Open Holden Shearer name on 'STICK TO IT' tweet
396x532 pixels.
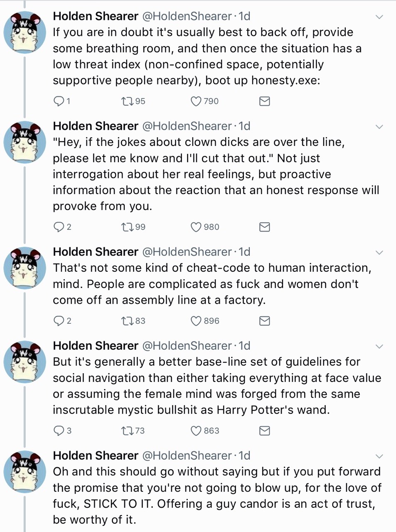coord(95,456)
